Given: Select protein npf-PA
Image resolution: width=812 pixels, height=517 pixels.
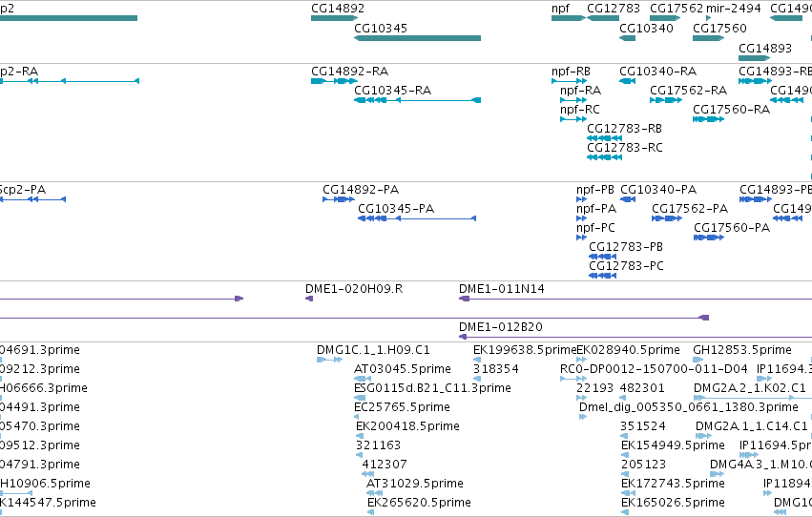Looking at the screenshot, I should 581,218.
